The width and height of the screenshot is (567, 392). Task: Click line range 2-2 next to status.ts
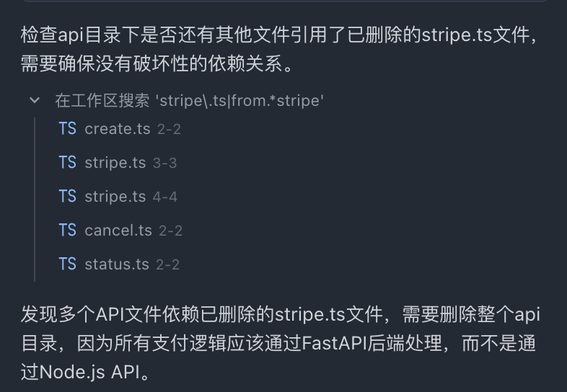tap(167, 265)
